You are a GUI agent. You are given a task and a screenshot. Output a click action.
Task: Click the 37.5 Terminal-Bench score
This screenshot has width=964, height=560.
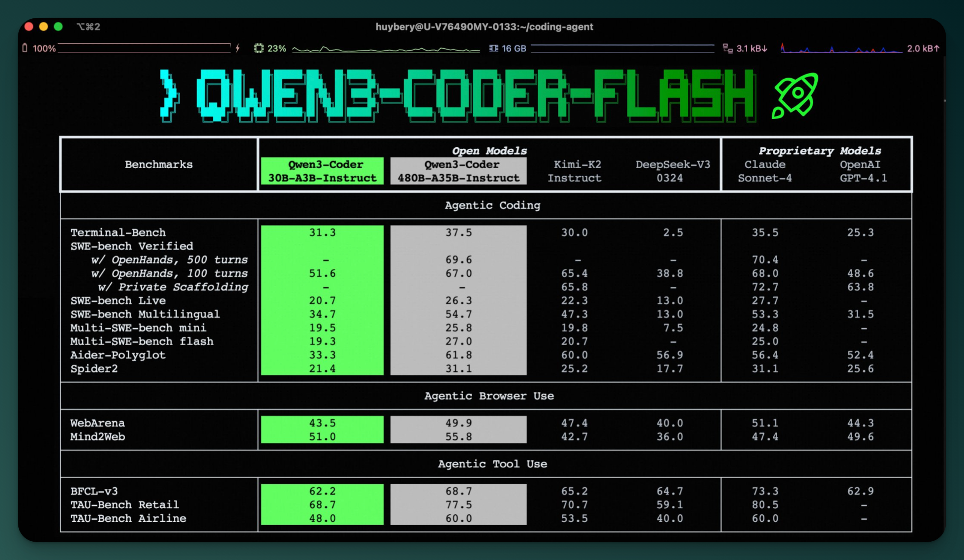(x=458, y=232)
